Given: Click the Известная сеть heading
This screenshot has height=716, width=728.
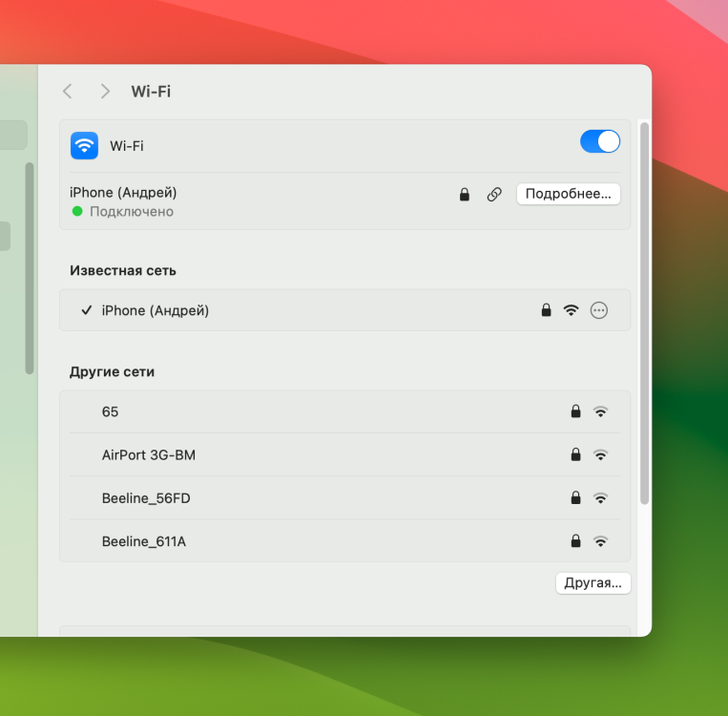Looking at the screenshot, I should [123, 271].
